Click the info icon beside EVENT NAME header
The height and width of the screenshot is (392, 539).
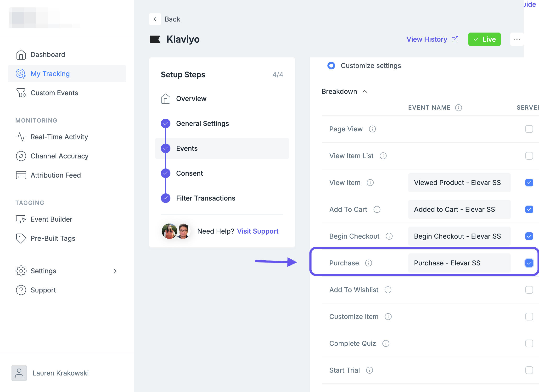(x=459, y=108)
